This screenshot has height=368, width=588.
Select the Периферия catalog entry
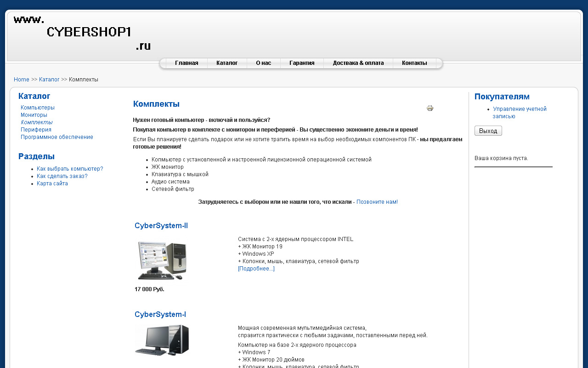(36, 129)
